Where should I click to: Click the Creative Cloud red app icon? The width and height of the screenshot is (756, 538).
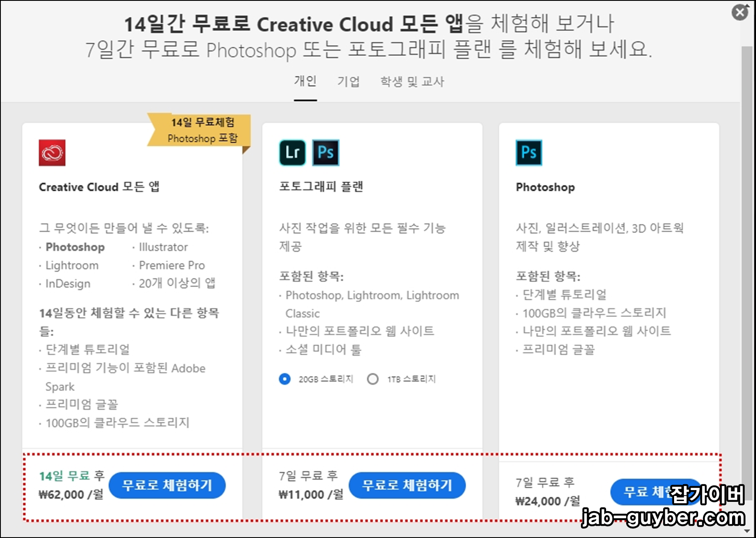(52, 153)
